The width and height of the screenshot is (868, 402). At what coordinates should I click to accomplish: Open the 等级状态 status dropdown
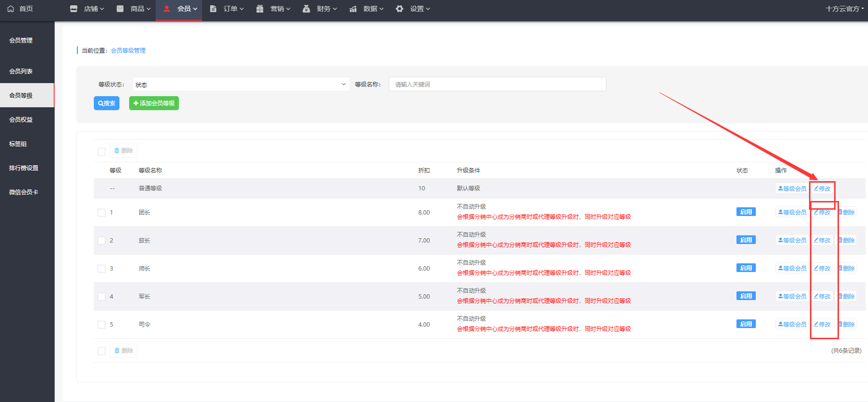coord(241,85)
